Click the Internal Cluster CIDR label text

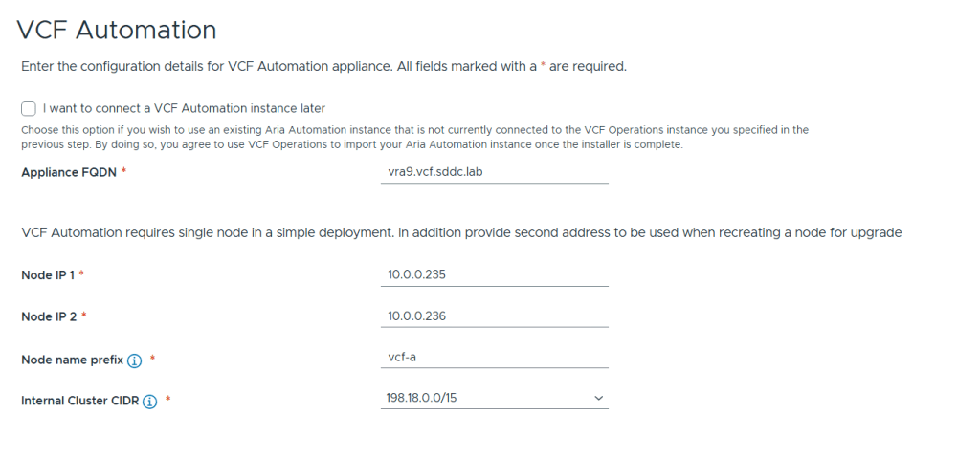(80, 402)
